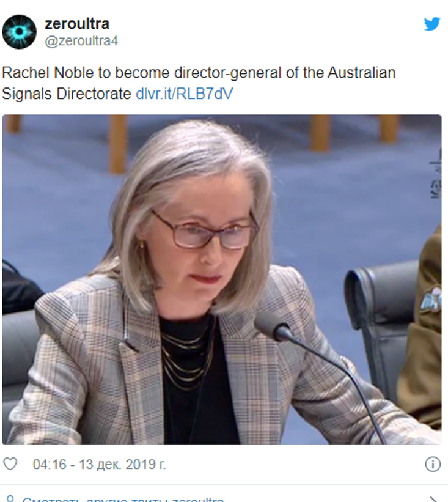Click the tweet text about Rachel Noble
Viewport: 448px width, 502px height.
click(x=199, y=83)
